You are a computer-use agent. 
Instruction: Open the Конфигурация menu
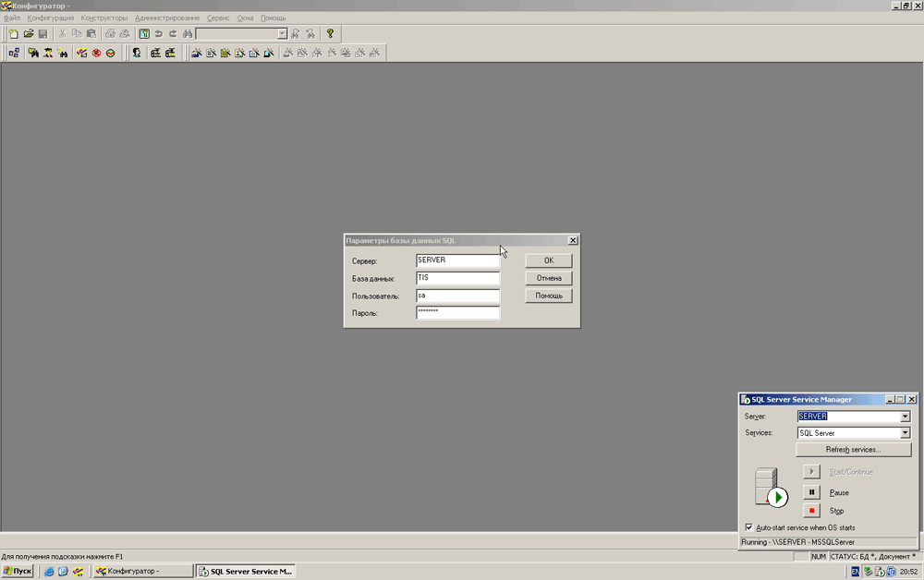point(51,18)
